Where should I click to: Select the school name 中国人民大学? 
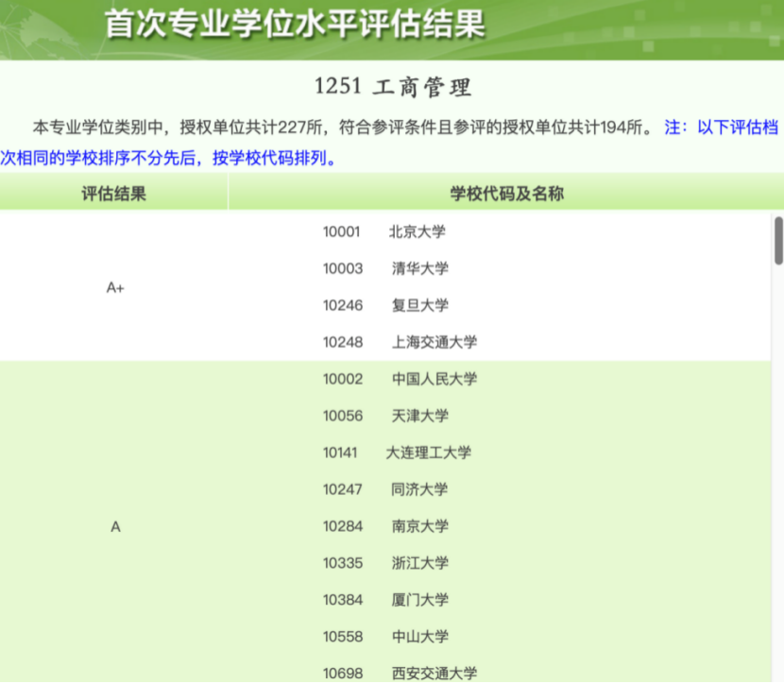point(434,379)
